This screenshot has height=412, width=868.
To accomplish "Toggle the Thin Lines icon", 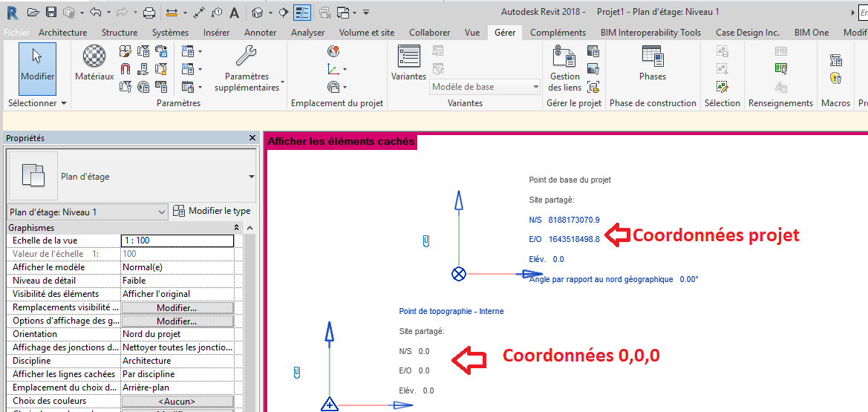I will (302, 12).
